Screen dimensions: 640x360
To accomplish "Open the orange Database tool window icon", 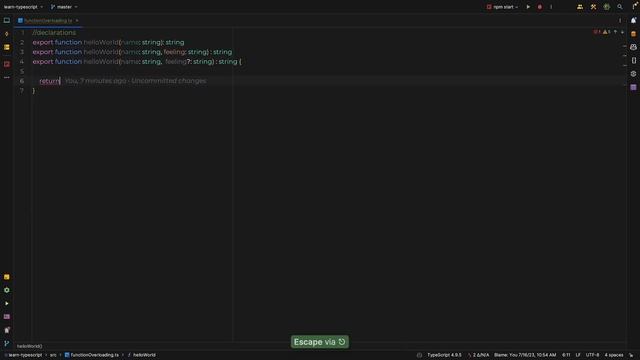I will pyautogui.click(x=633, y=34).
